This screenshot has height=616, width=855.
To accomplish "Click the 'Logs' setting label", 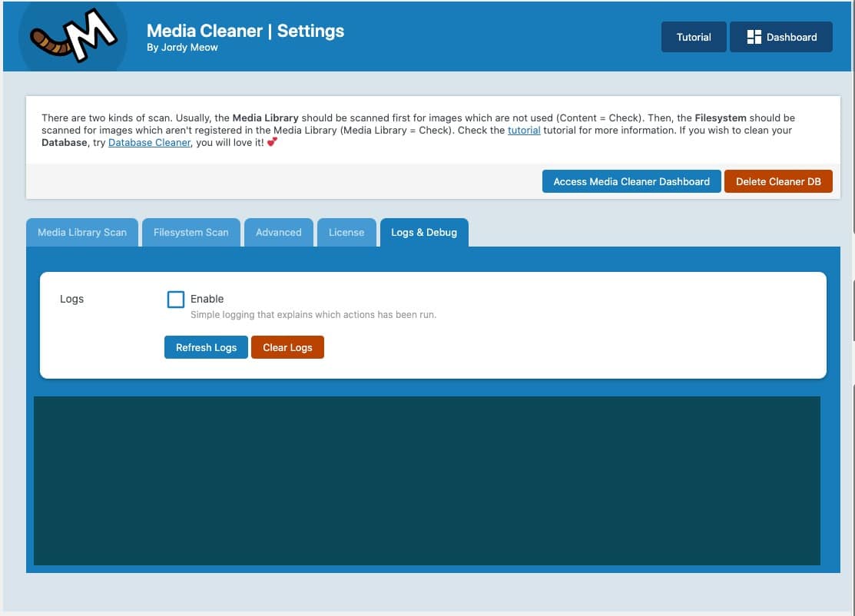I will [71, 299].
